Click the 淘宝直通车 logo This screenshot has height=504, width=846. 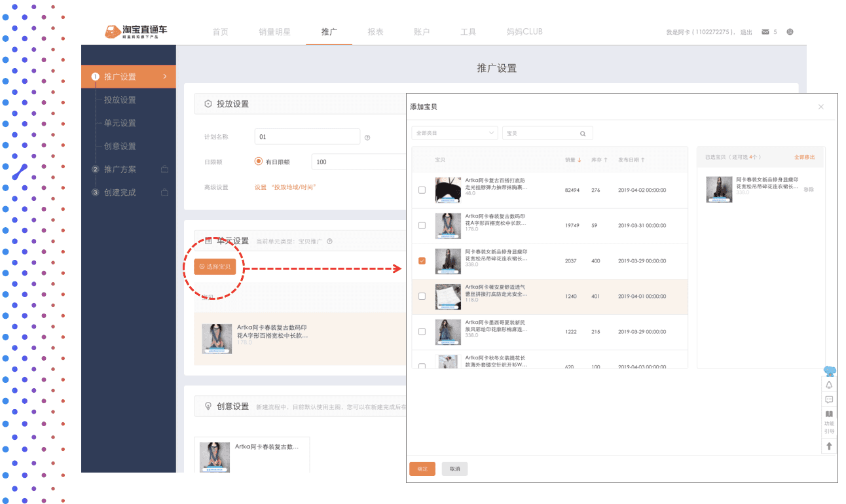coord(136,31)
